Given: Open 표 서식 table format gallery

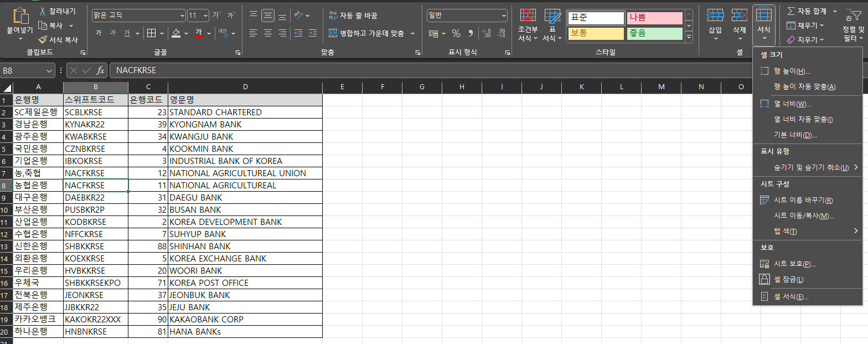Looking at the screenshot, I should [552, 25].
